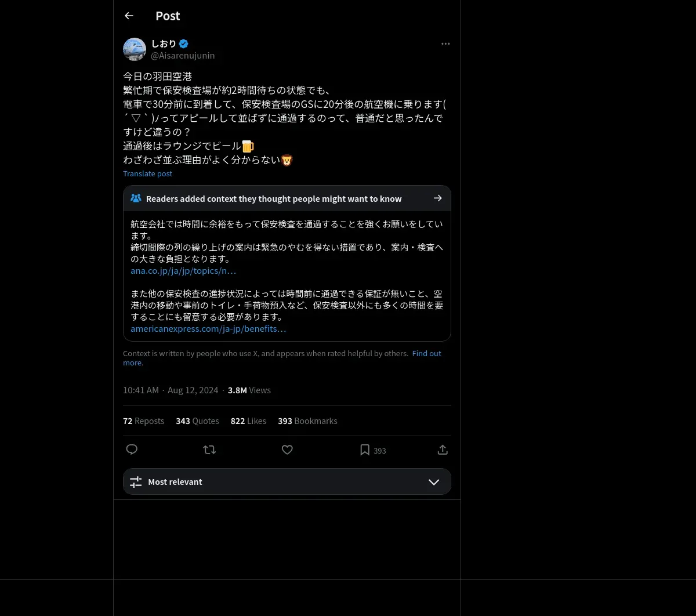This screenshot has height=616, width=696.
Task: Open the ana.co.jp link in note
Action: point(183,270)
